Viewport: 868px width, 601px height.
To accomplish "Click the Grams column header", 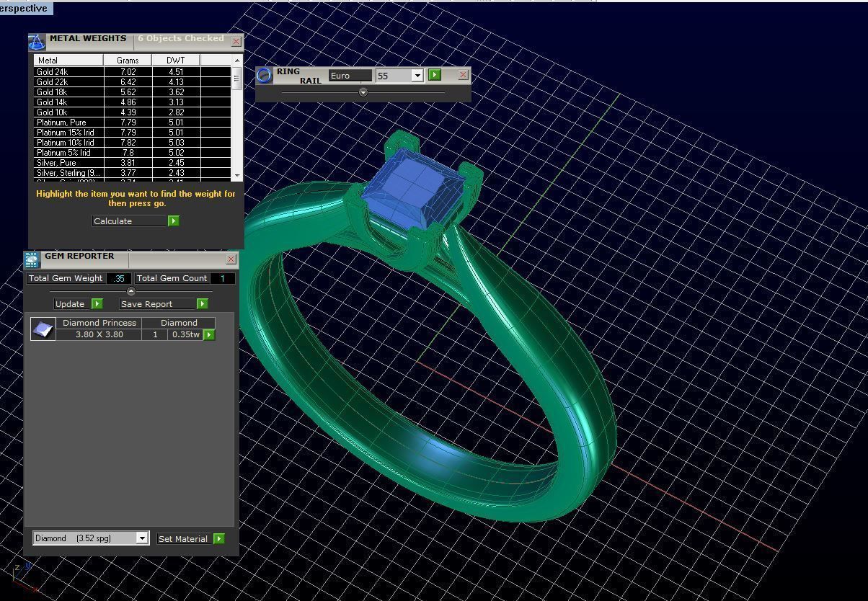I will [x=128, y=60].
